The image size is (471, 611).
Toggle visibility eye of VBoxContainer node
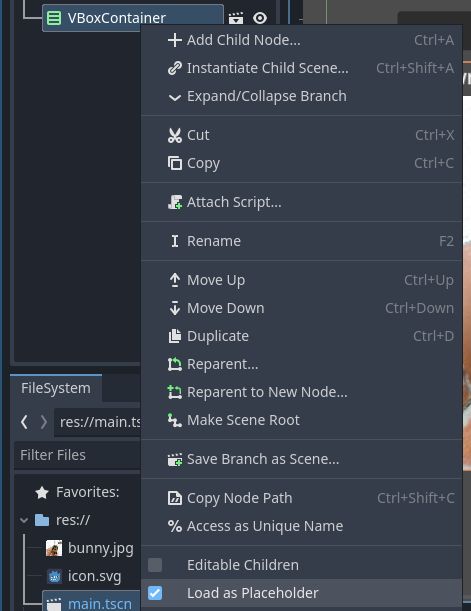(x=260, y=18)
